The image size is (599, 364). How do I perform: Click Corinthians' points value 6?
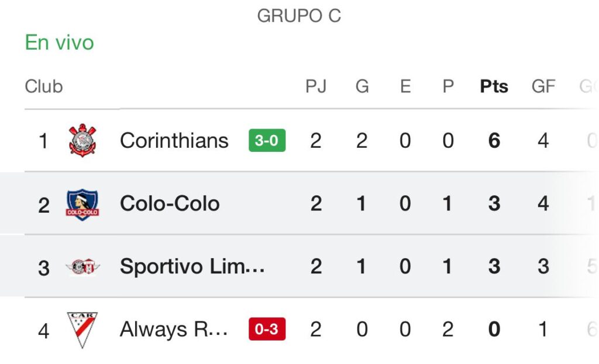(494, 140)
